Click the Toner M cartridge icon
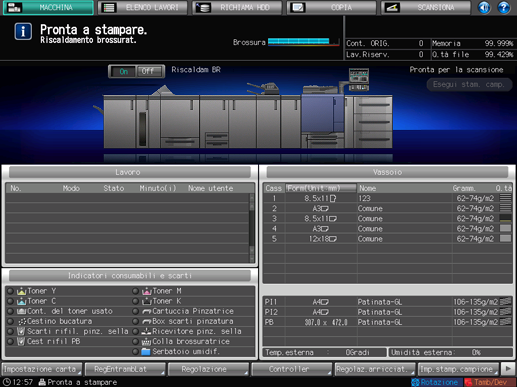This screenshot has height=387, width=517. point(147,291)
